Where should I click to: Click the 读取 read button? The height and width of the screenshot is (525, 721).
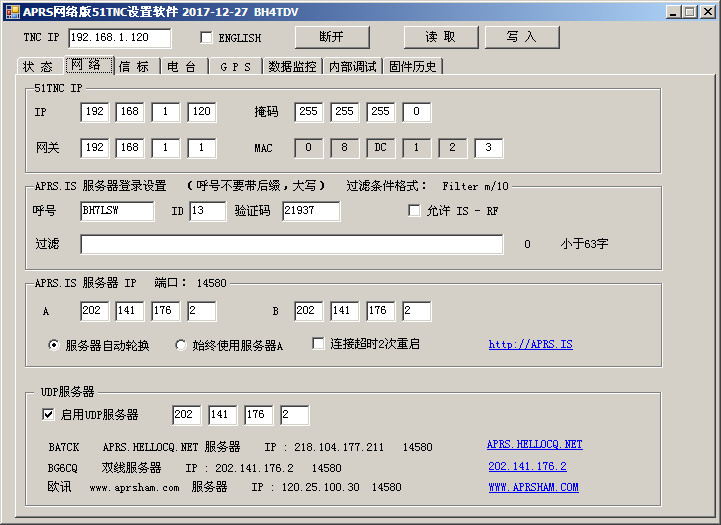click(x=441, y=37)
